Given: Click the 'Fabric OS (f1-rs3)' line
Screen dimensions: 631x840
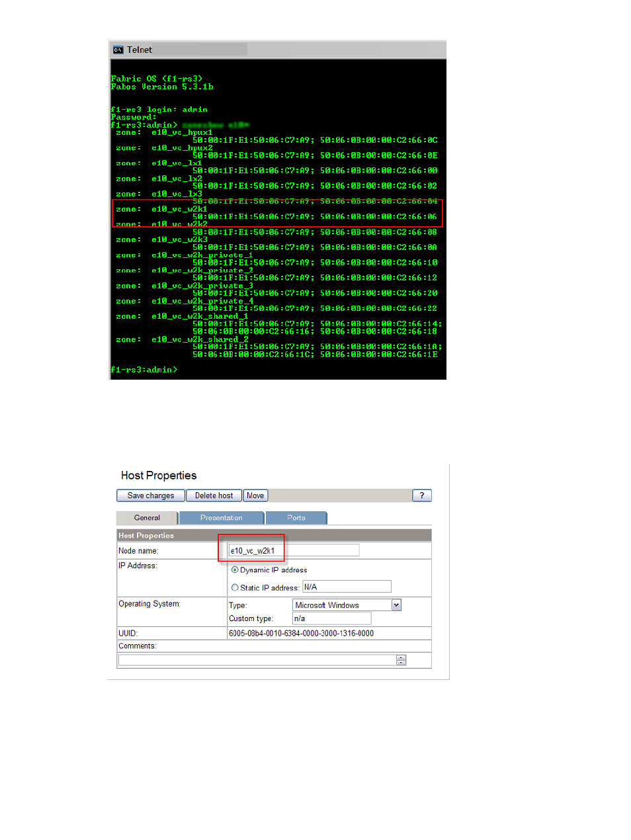Looking at the screenshot, I should (x=157, y=79).
